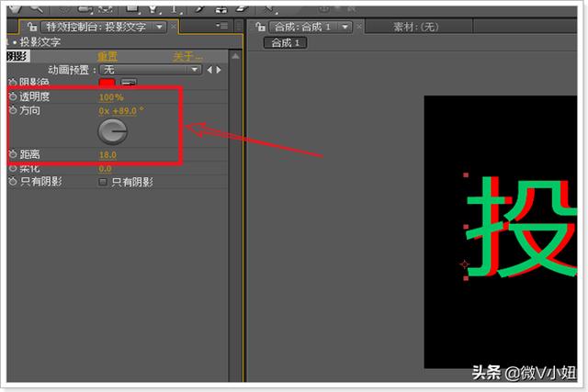Click the 方向 angle dial
This screenshot has width=588, height=392.
(x=112, y=131)
